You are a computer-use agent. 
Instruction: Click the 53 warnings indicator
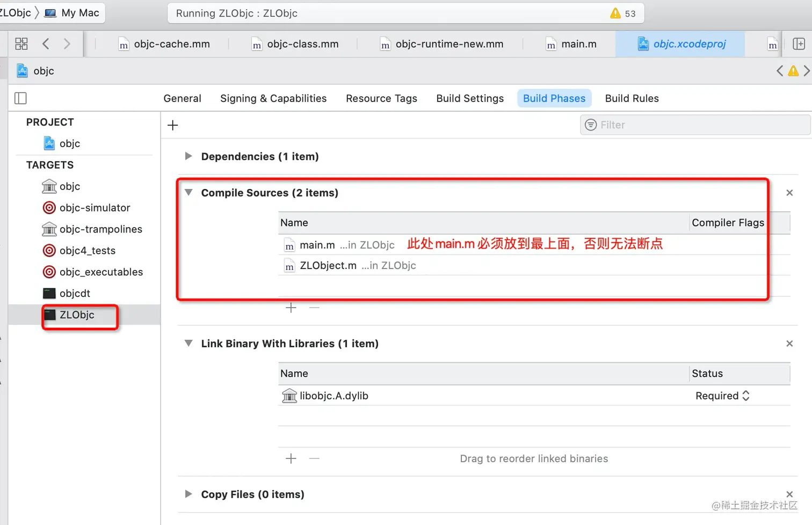pos(623,13)
